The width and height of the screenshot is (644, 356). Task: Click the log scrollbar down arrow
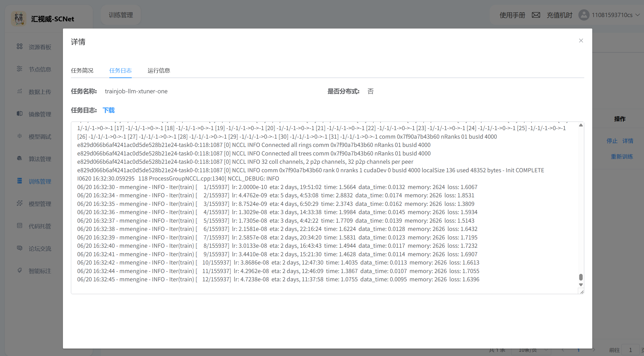coord(581,285)
